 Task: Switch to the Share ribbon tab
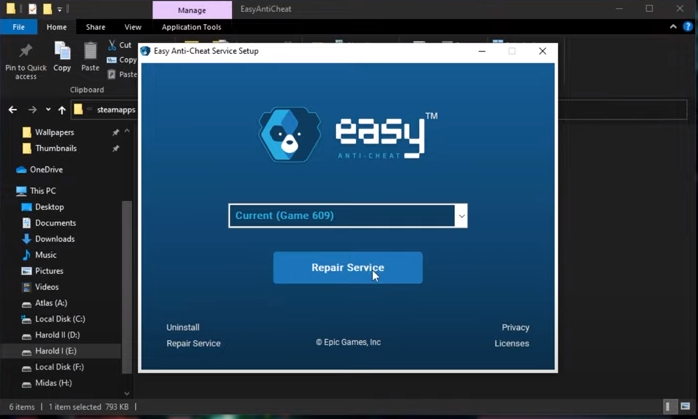95,27
